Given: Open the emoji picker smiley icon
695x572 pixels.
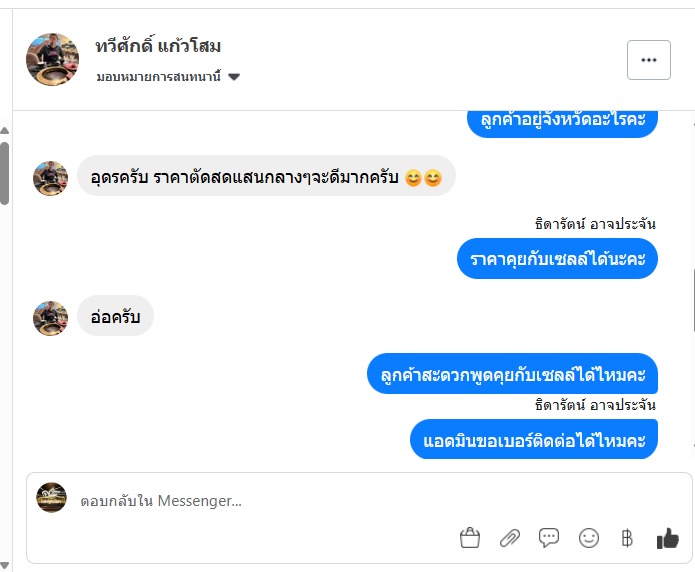Looking at the screenshot, I should (x=589, y=538).
